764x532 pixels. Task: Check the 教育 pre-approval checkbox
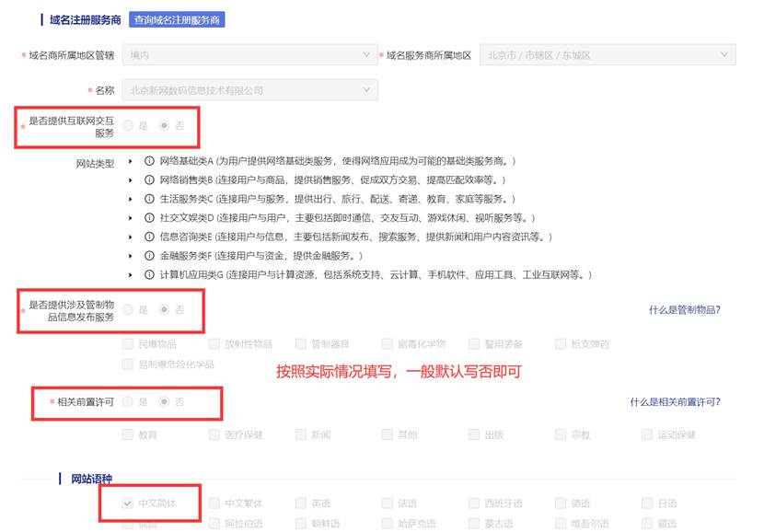coord(128,434)
